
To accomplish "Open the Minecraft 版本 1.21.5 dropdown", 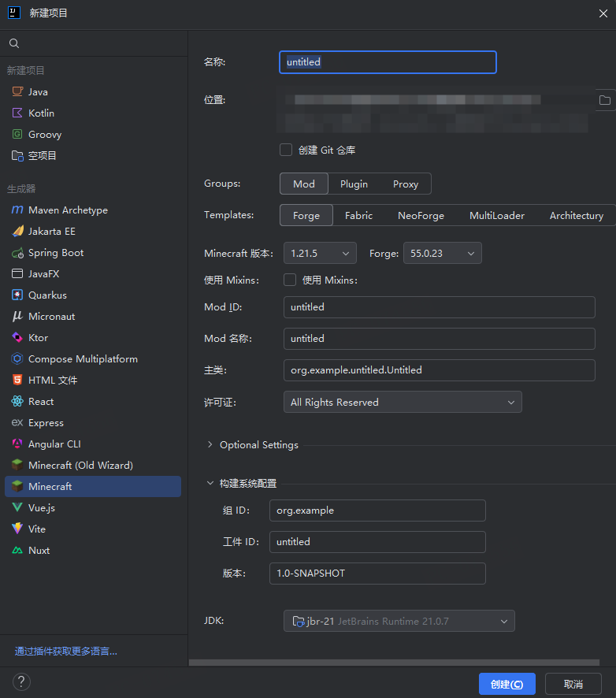I will (320, 254).
